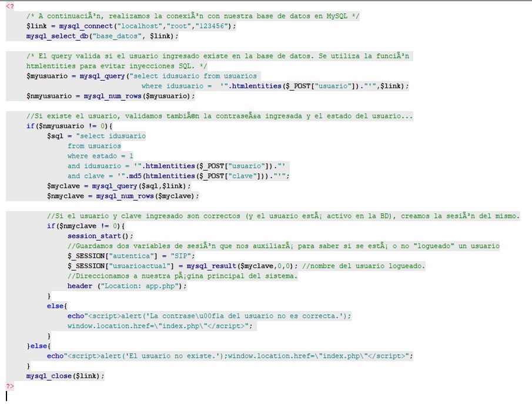
Task: Select the "localhost" string literal
Action: click(140, 26)
